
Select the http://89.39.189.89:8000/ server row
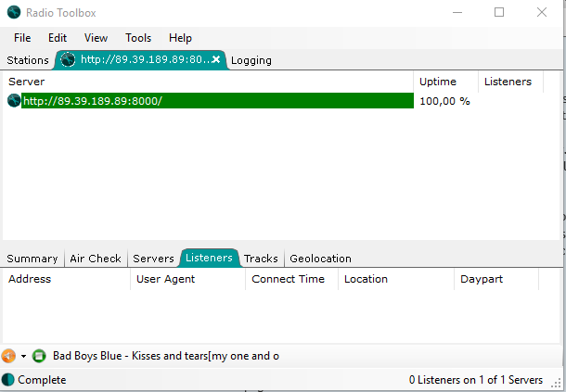click(x=213, y=100)
